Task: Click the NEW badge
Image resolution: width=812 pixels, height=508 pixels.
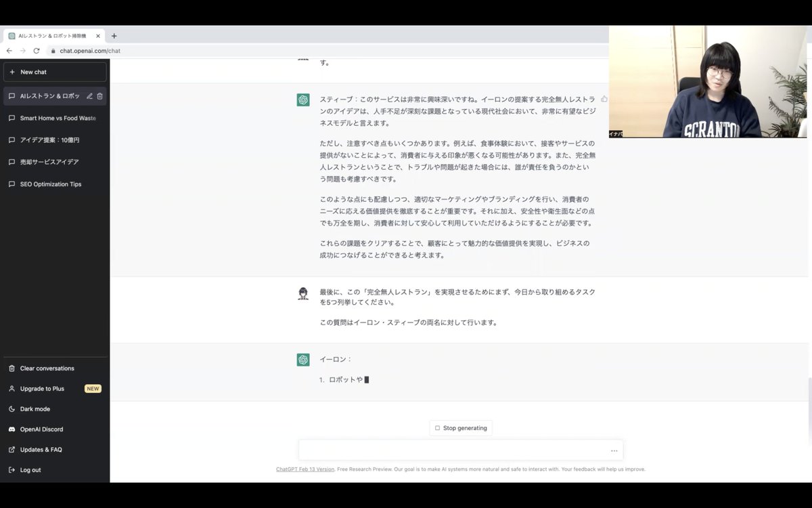Action: click(93, 389)
